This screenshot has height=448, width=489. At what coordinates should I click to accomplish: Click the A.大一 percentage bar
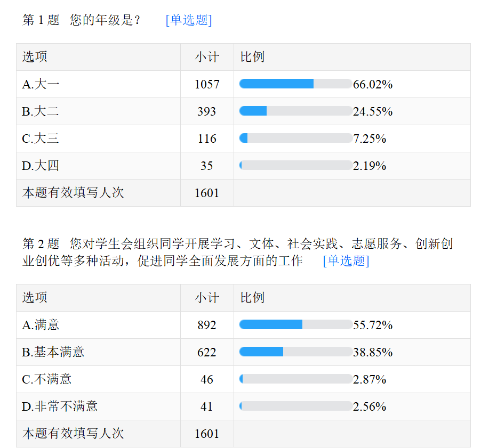coord(295,84)
